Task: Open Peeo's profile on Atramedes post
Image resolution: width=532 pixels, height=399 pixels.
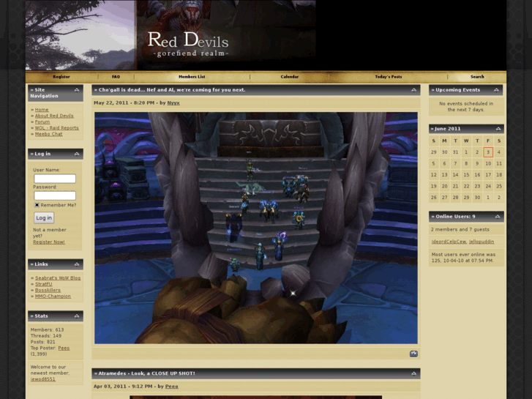Action: pyautogui.click(x=172, y=387)
